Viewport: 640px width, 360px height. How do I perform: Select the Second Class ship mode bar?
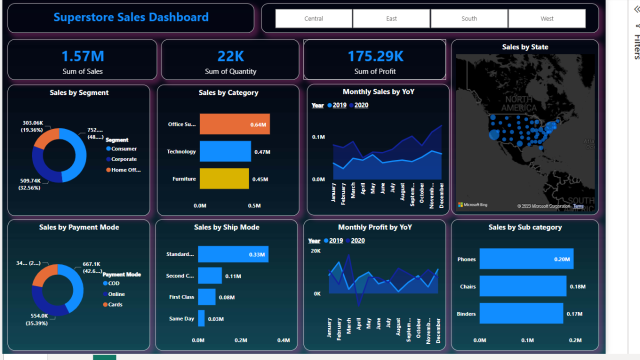point(210,276)
